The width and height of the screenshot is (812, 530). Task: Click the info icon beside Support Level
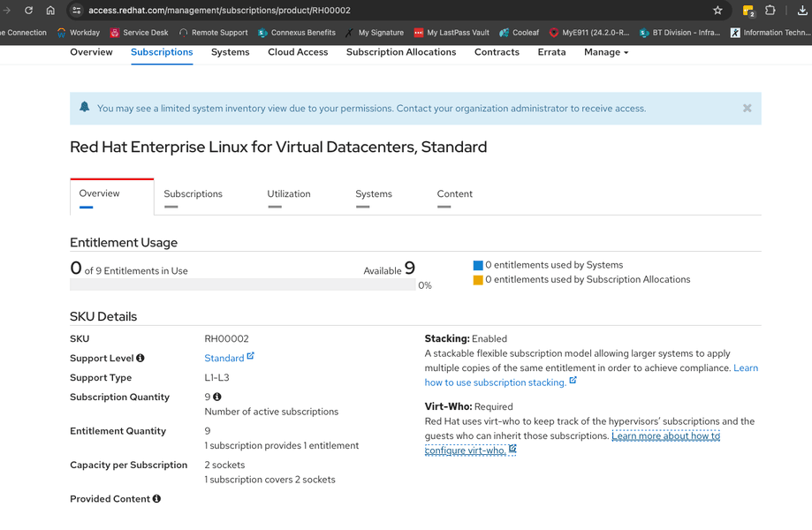[x=140, y=359]
